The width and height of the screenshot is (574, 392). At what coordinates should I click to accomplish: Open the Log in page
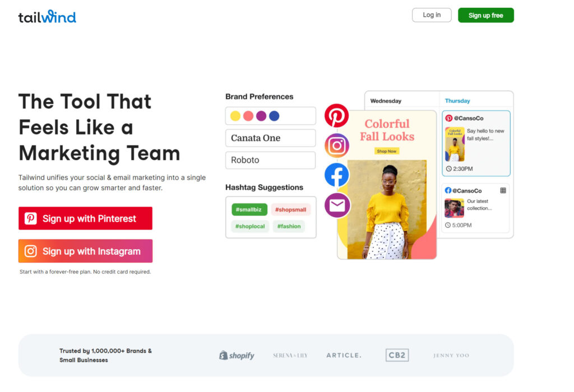[x=432, y=15]
